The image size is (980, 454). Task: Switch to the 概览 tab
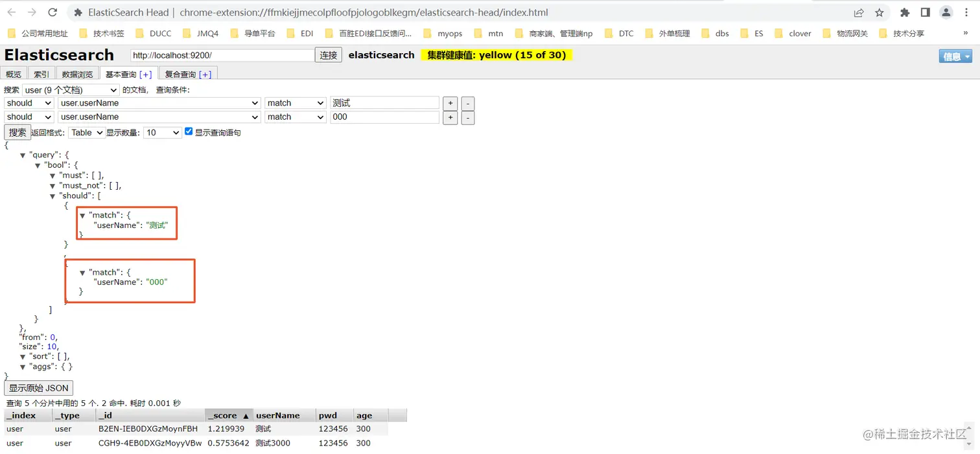(x=14, y=74)
